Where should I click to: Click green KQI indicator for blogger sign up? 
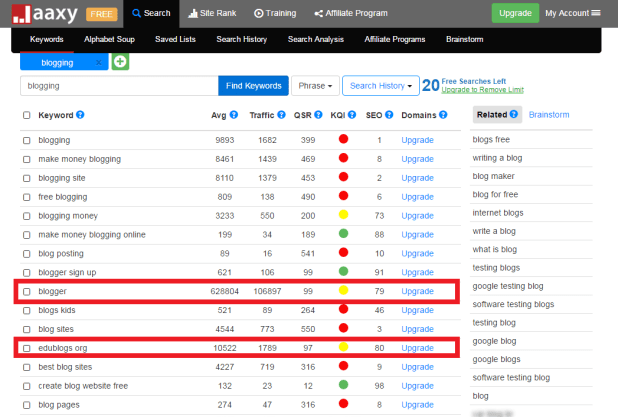pos(343,271)
